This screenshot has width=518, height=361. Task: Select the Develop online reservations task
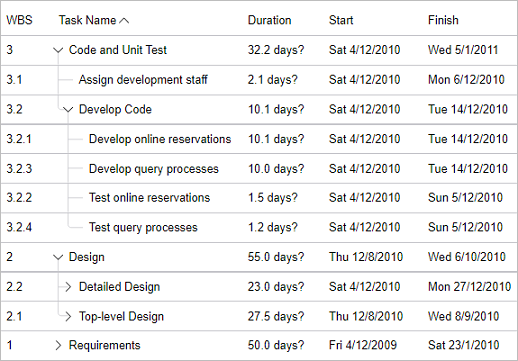160,139
